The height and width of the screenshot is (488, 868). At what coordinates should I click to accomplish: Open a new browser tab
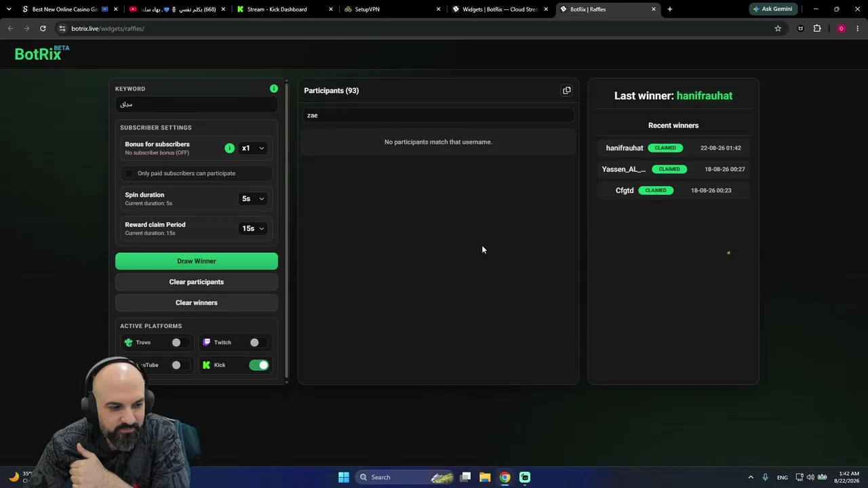(670, 9)
